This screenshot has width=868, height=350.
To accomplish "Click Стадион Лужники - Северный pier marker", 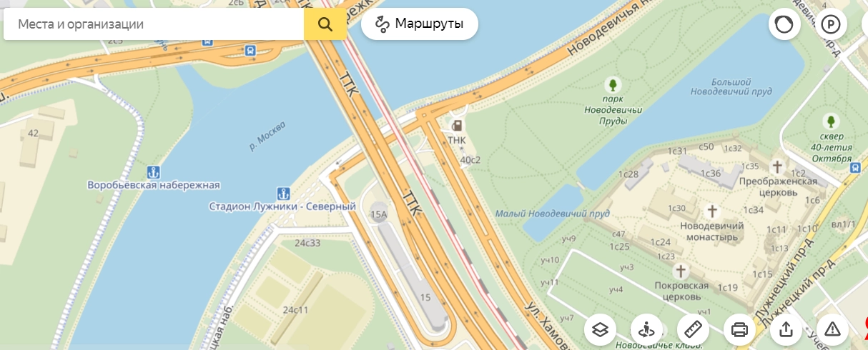I will click(x=282, y=193).
